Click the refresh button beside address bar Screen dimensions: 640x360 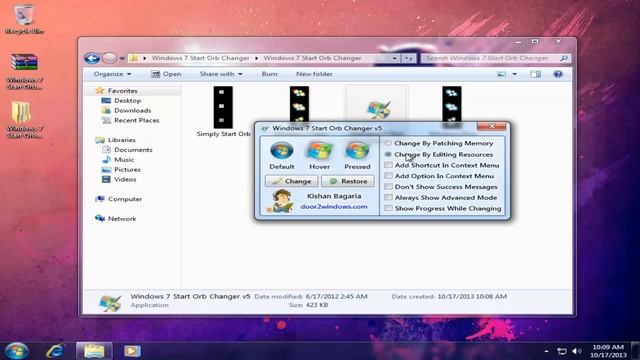408,58
